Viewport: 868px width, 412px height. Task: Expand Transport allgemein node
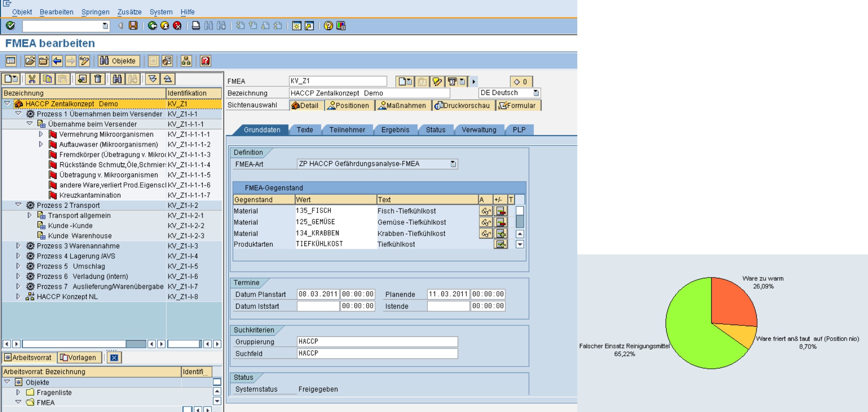(29, 215)
